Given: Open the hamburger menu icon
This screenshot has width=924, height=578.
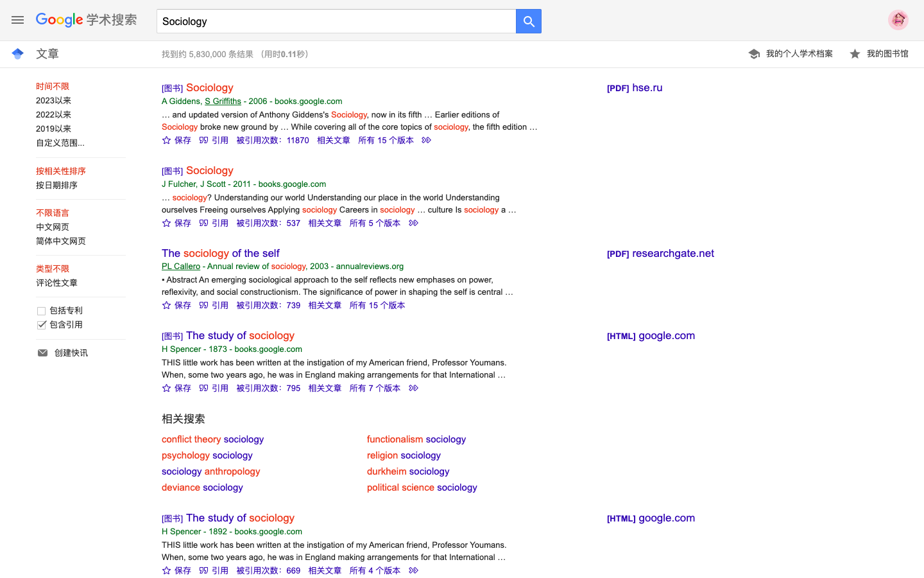Looking at the screenshot, I should point(17,20).
